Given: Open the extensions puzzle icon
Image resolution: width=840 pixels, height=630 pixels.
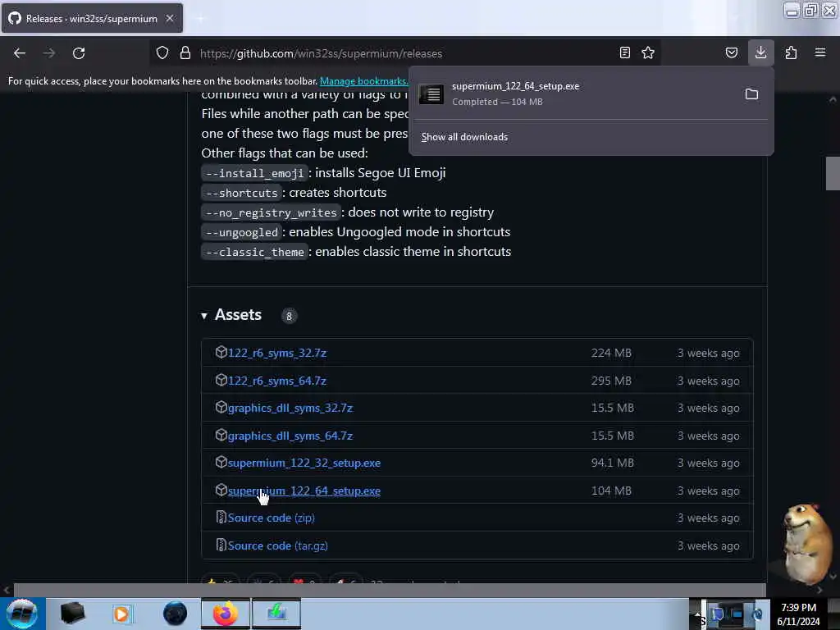Looking at the screenshot, I should 791,52.
